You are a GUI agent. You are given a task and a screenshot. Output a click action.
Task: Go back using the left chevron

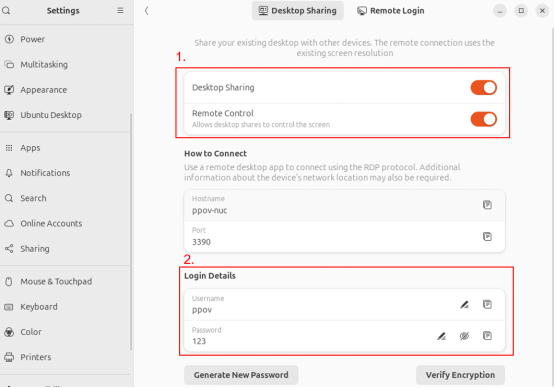(x=147, y=11)
